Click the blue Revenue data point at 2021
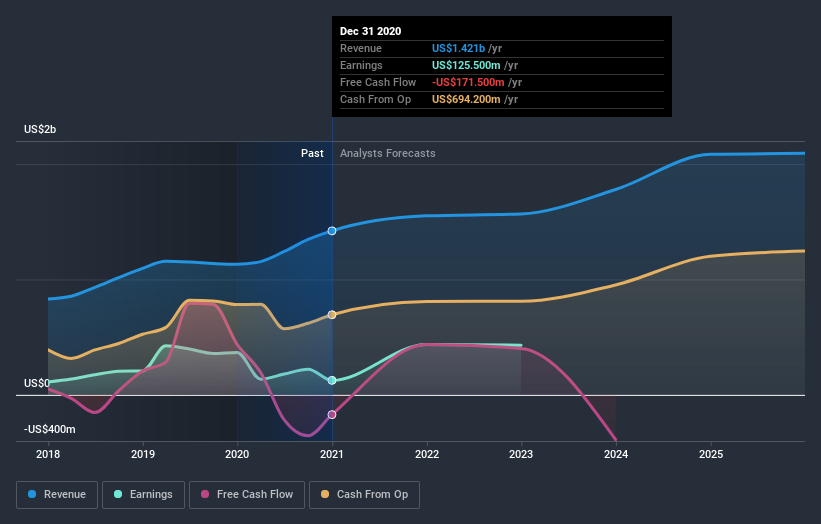The width and height of the screenshot is (821, 524). pyautogui.click(x=332, y=231)
